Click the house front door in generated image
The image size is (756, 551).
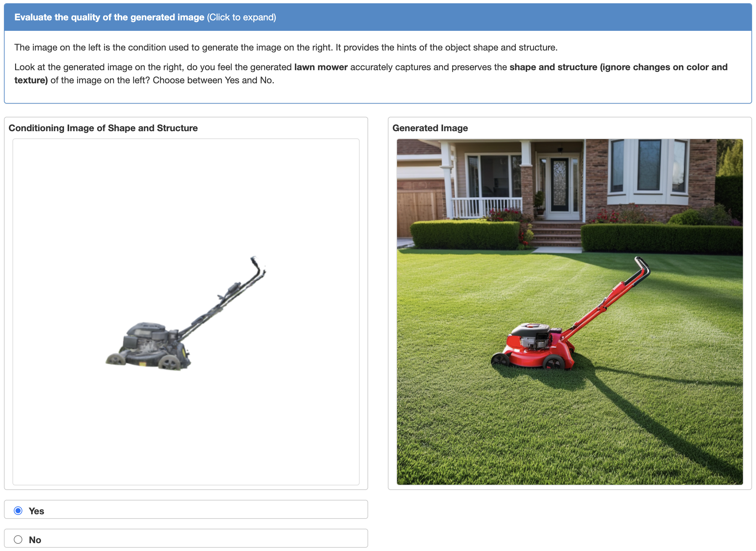pos(559,184)
